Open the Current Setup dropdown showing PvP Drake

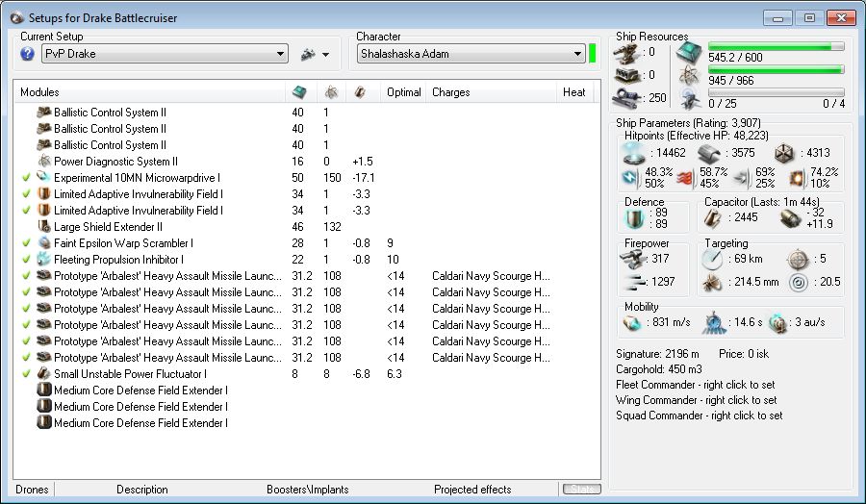pos(165,54)
